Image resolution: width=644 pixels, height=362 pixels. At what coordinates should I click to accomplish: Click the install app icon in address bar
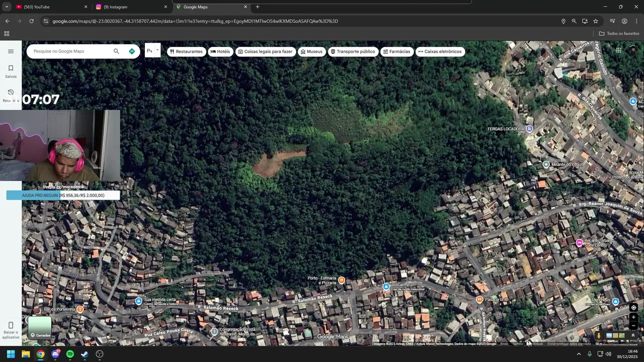(x=585, y=21)
